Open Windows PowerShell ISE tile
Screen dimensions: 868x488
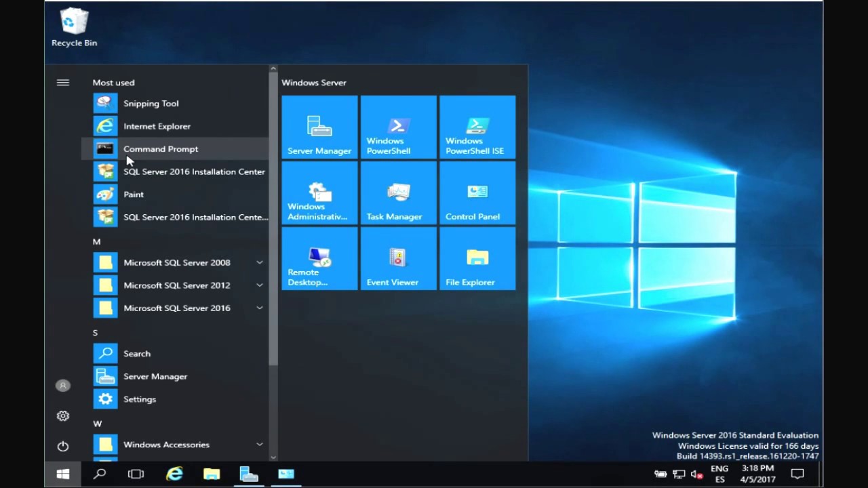477,127
